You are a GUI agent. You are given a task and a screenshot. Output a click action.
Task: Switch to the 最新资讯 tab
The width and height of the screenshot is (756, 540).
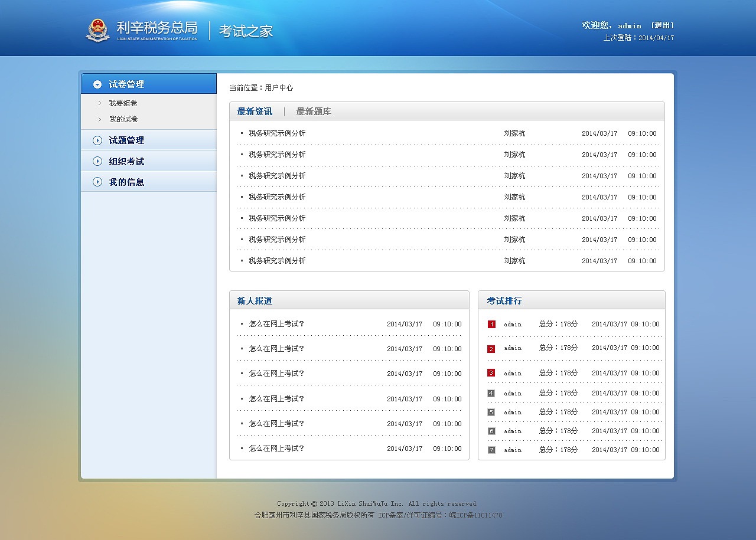click(255, 112)
